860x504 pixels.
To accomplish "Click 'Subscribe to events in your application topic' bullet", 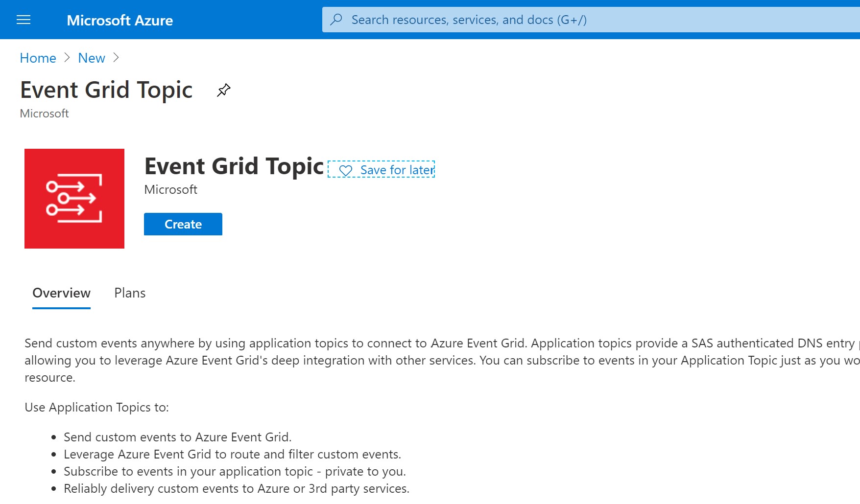I will tap(235, 471).
